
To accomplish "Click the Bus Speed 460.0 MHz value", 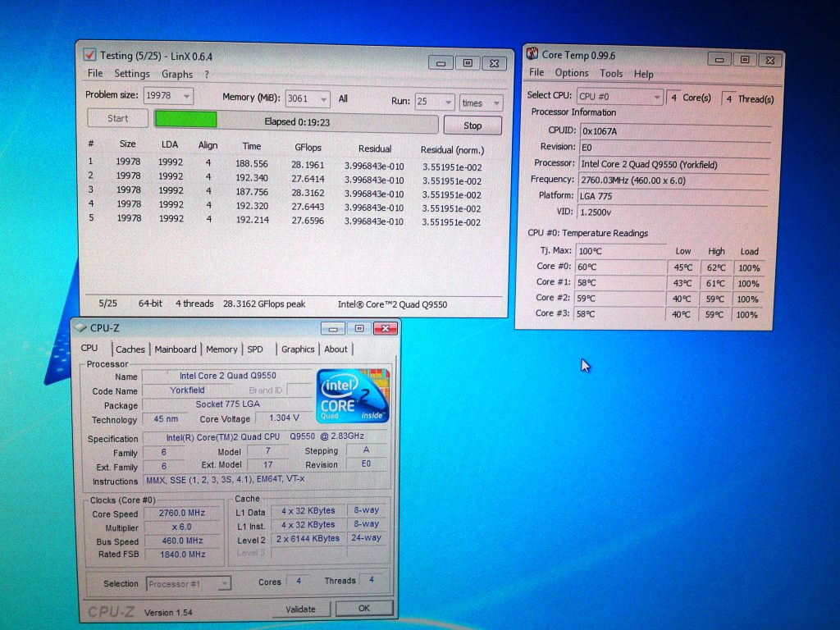I will [x=182, y=541].
